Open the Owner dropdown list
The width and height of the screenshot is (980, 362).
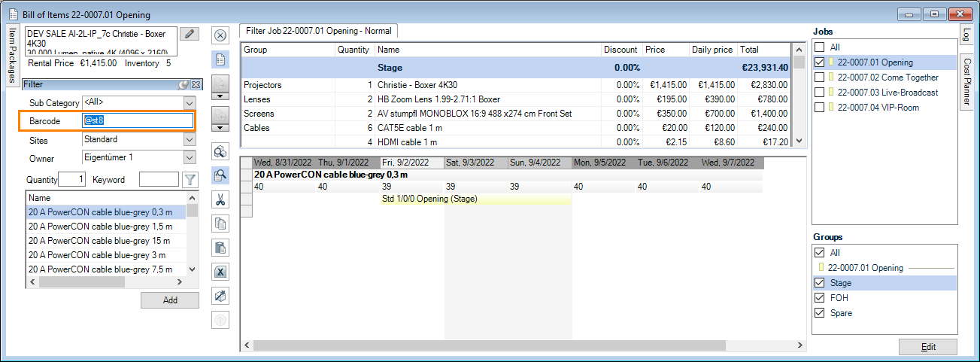pyautogui.click(x=190, y=158)
